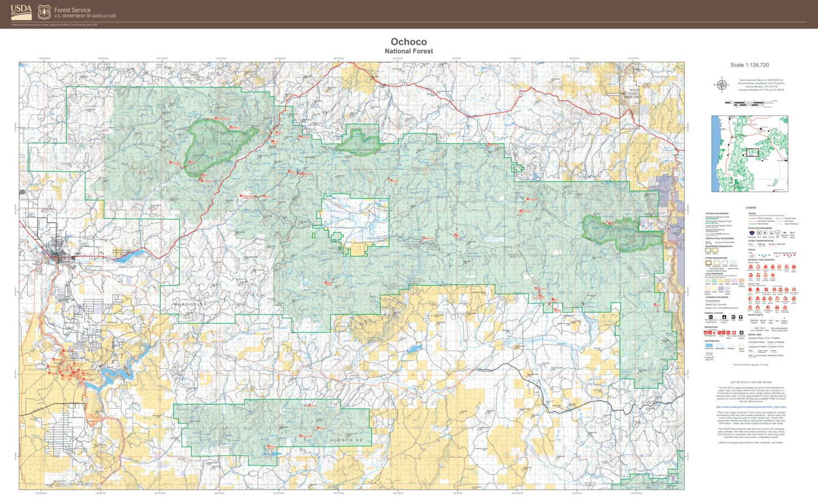Viewport: 818px width, 504px height.
Task: Select the Picnic area icon under Recreation
Action: tap(720, 333)
